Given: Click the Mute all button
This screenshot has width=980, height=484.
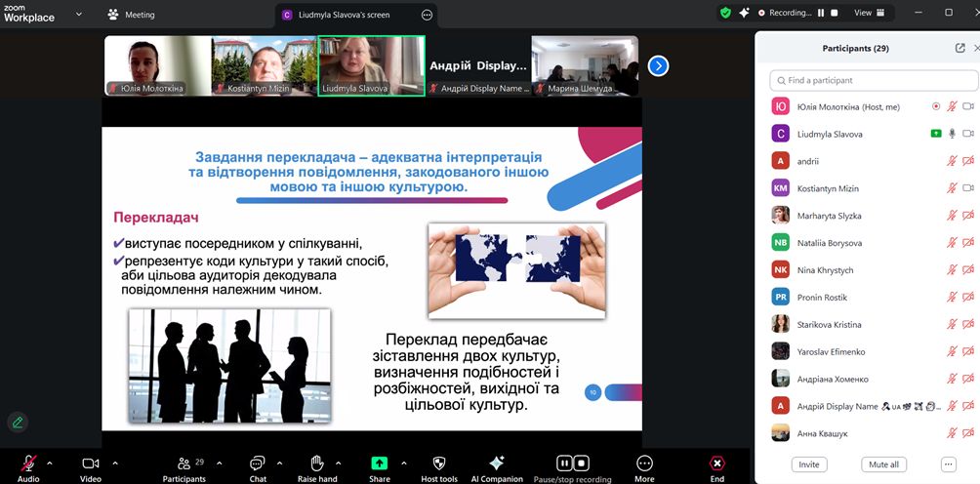Looking at the screenshot, I should pos(883,464).
